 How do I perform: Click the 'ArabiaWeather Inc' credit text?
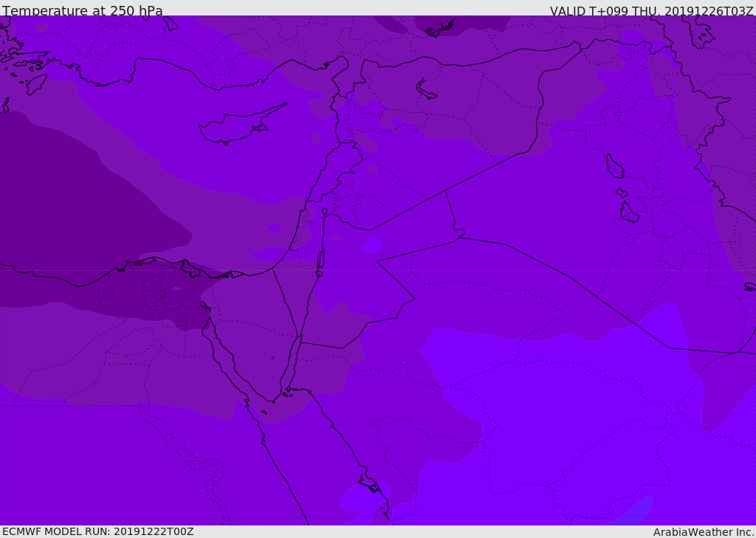tap(703, 532)
